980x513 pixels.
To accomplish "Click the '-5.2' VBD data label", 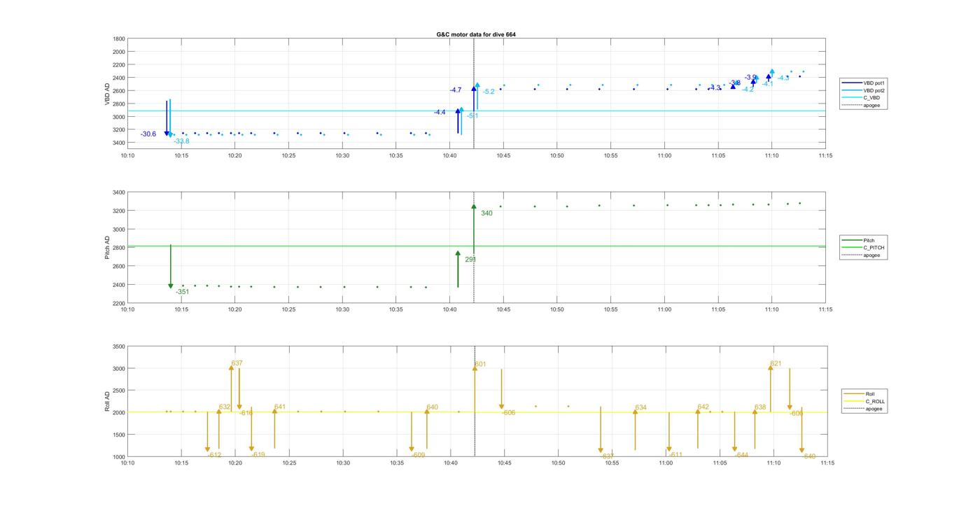I will click(489, 92).
